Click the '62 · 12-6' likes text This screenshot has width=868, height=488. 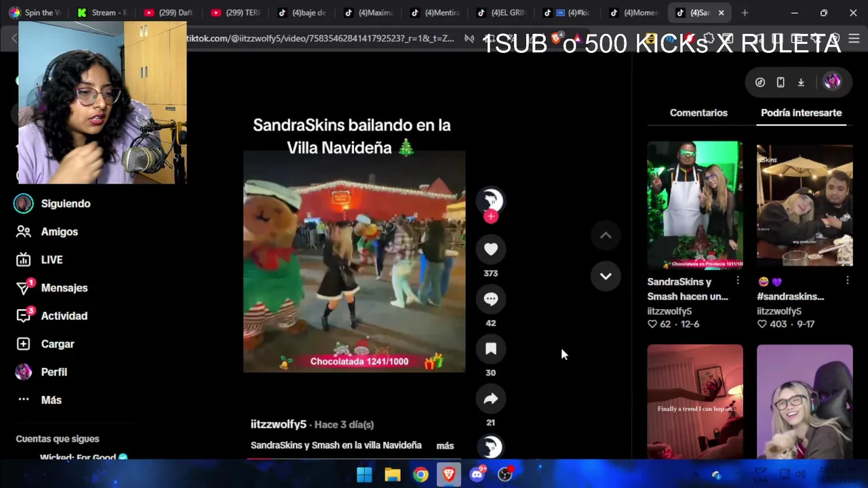click(x=673, y=324)
